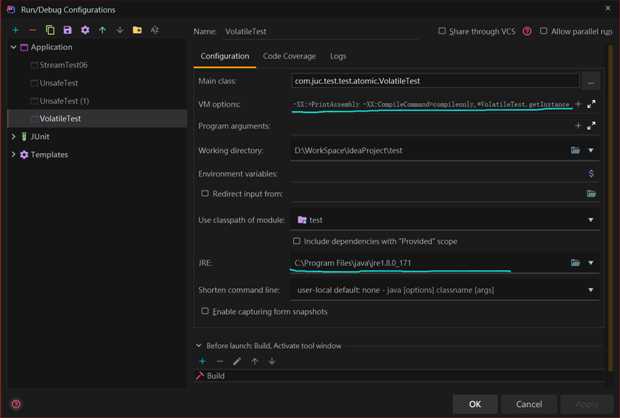The width and height of the screenshot is (620, 418).
Task: Edit the before launch task with the pencil icon
Action: 237,361
